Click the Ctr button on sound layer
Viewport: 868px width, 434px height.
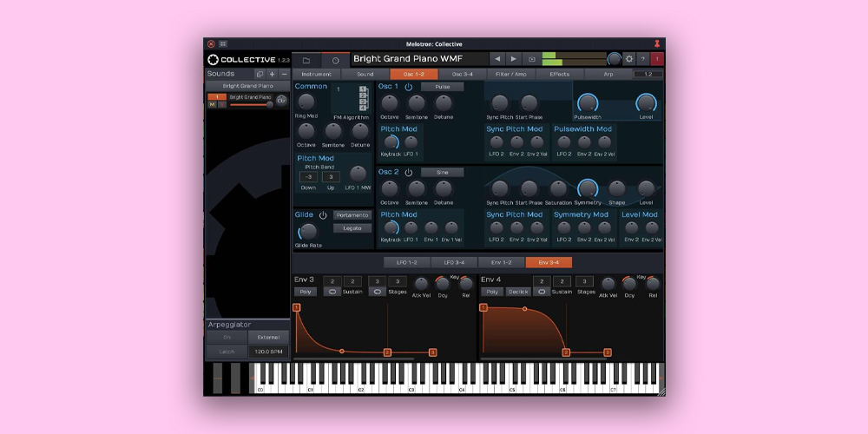[281, 101]
